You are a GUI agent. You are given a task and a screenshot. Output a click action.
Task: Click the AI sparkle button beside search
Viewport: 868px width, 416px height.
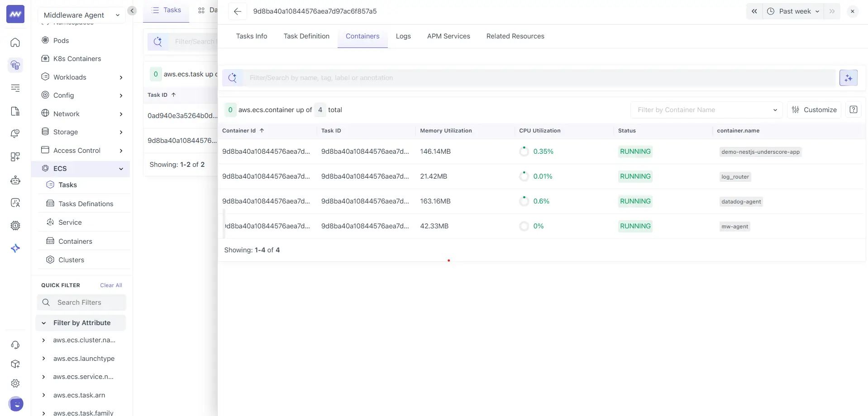848,78
